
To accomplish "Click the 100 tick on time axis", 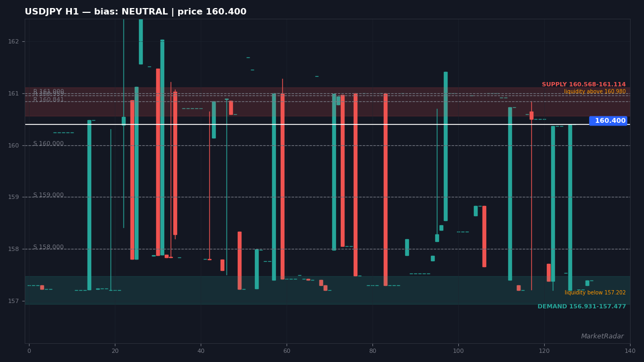I will pyautogui.click(x=458, y=351).
